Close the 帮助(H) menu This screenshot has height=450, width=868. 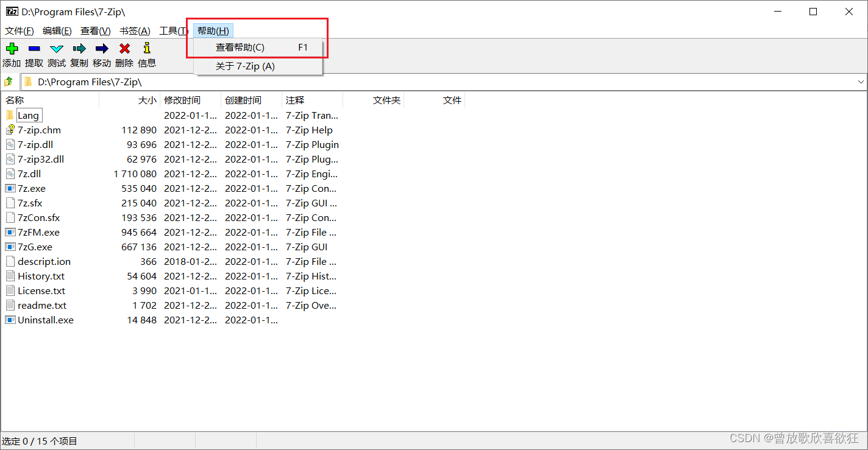[213, 31]
